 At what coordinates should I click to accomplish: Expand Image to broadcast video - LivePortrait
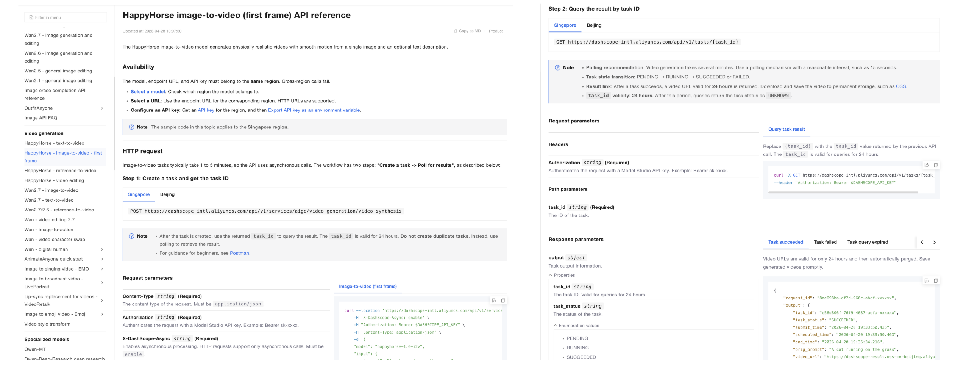pyautogui.click(x=102, y=283)
